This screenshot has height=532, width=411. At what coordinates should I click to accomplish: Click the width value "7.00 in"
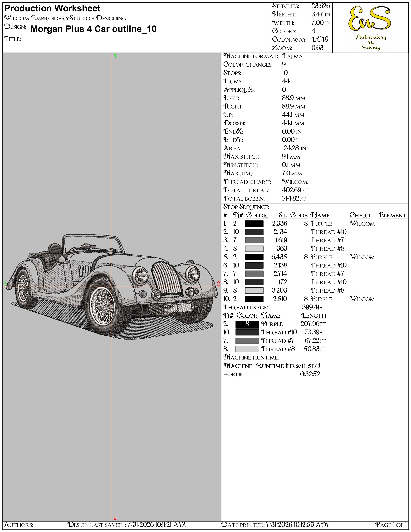coord(321,23)
